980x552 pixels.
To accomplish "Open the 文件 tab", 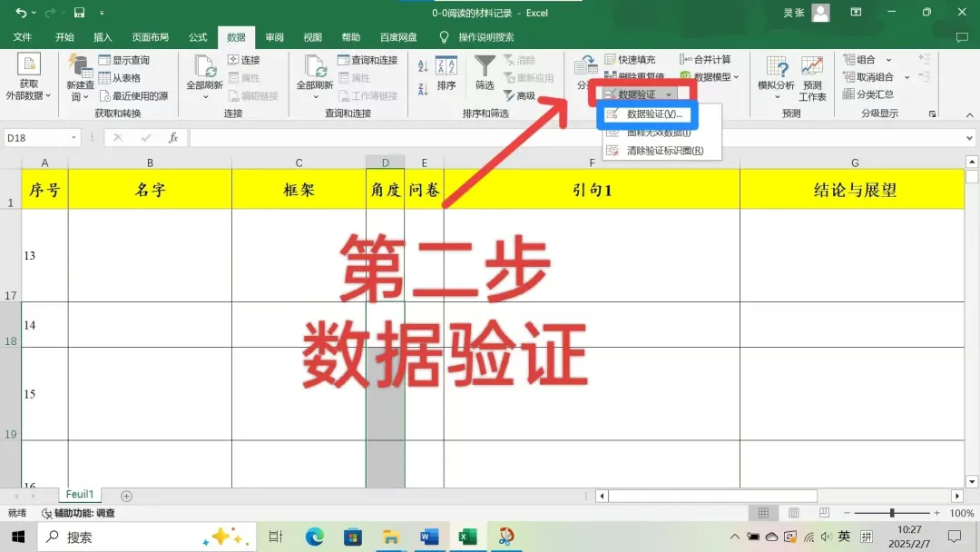I will 23,37.
